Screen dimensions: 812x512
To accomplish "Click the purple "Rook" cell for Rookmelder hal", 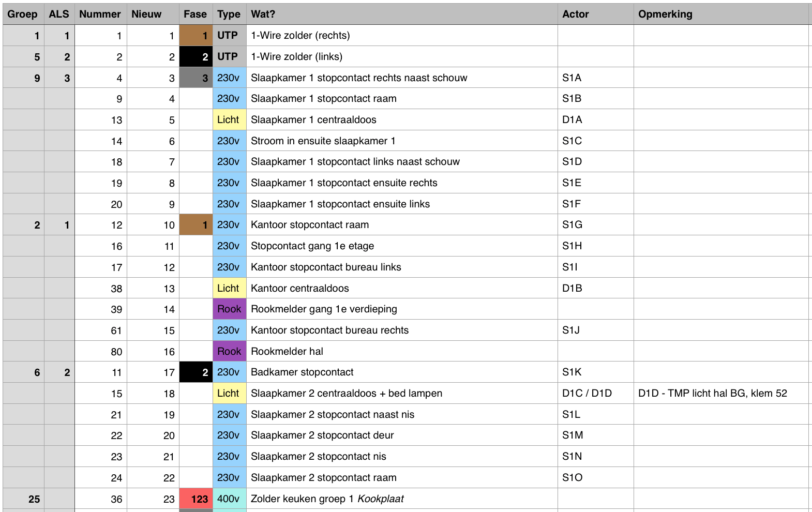I will click(x=229, y=351).
